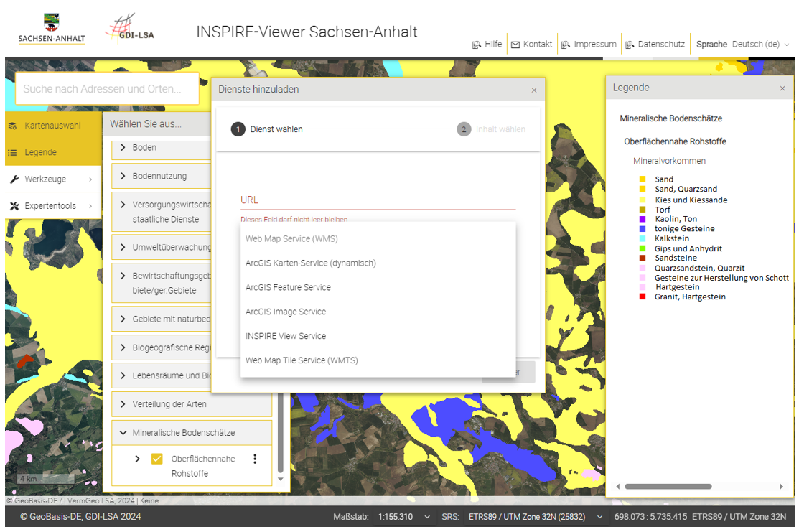Collapse the Mineralische Bodenschätze category
The image size is (799, 532).
pyautogui.click(x=123, y=433)
